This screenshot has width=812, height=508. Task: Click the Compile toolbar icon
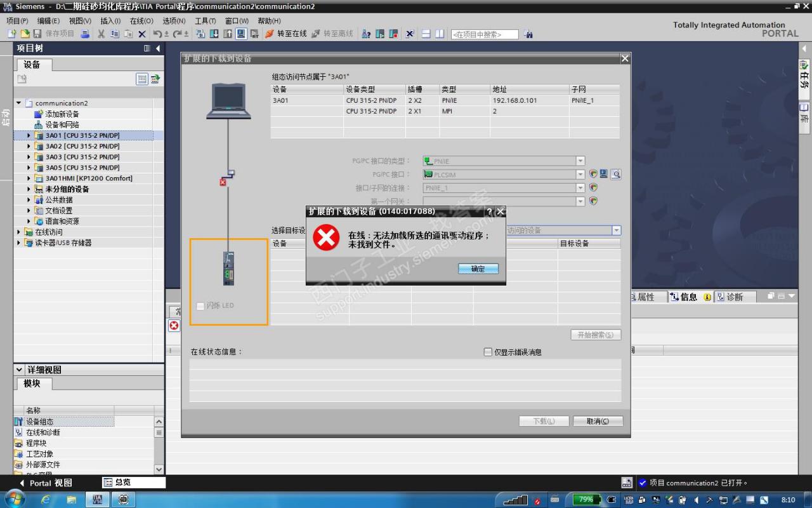click(200, 34)
